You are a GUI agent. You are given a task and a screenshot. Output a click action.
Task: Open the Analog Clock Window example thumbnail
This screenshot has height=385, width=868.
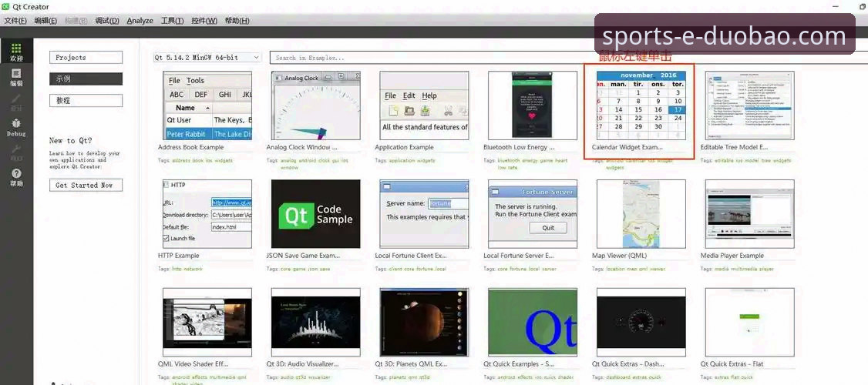point(315,105)
